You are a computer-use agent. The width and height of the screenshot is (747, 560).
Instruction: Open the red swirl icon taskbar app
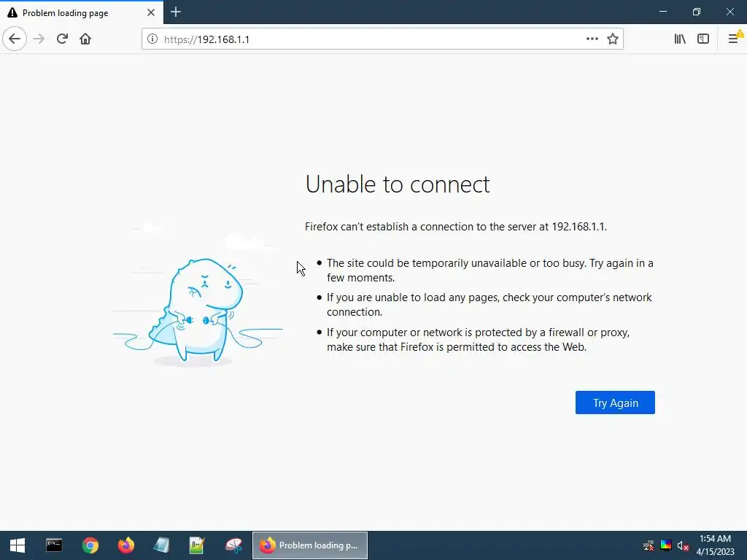(233, 545)
